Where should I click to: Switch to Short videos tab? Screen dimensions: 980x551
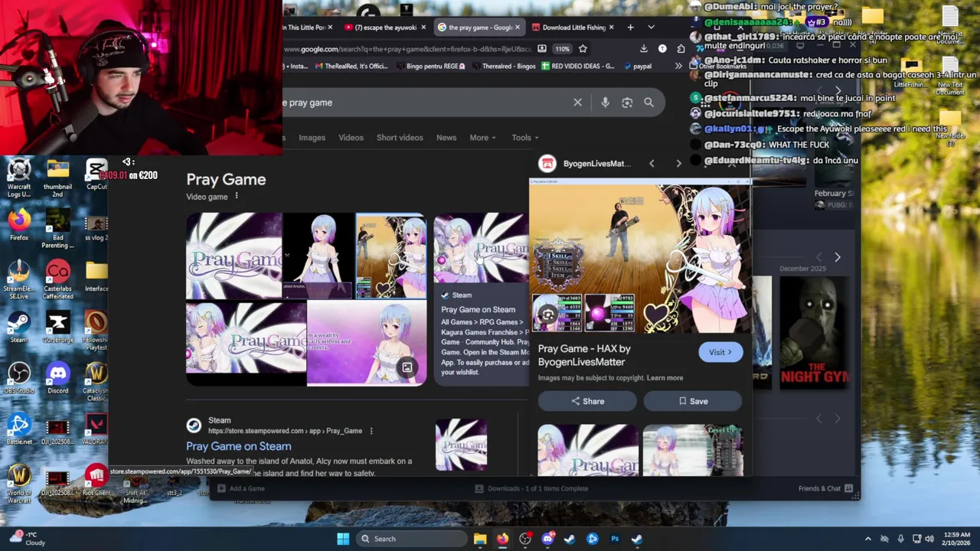click(400, 138)
